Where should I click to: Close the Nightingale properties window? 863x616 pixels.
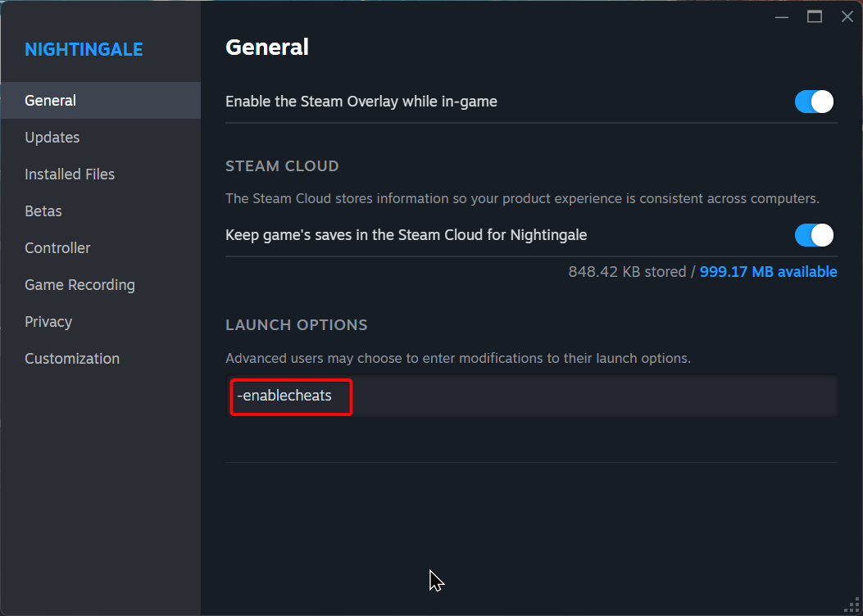[x=847, y=16]
